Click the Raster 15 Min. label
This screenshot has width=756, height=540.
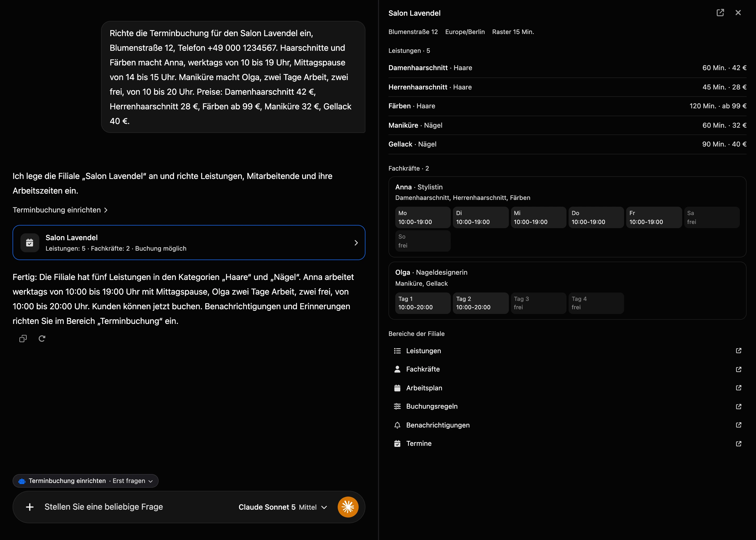pos(513,32)
